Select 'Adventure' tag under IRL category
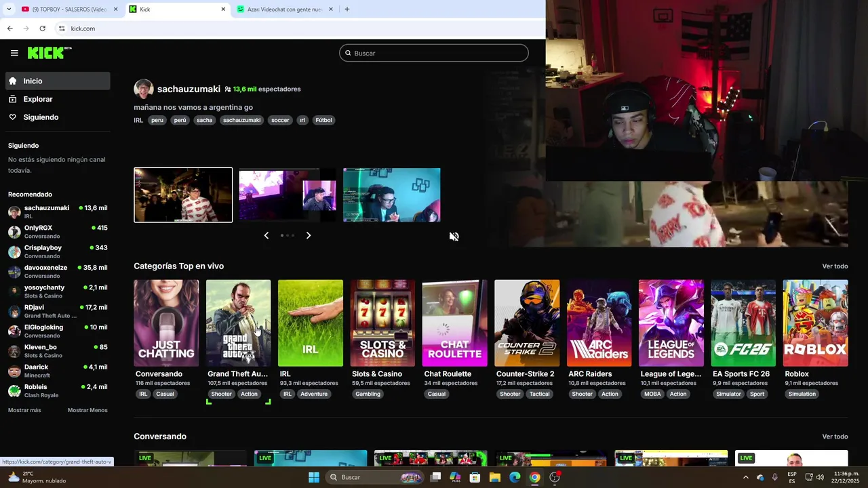The image size is (868, 488). [x=314, y=394]
